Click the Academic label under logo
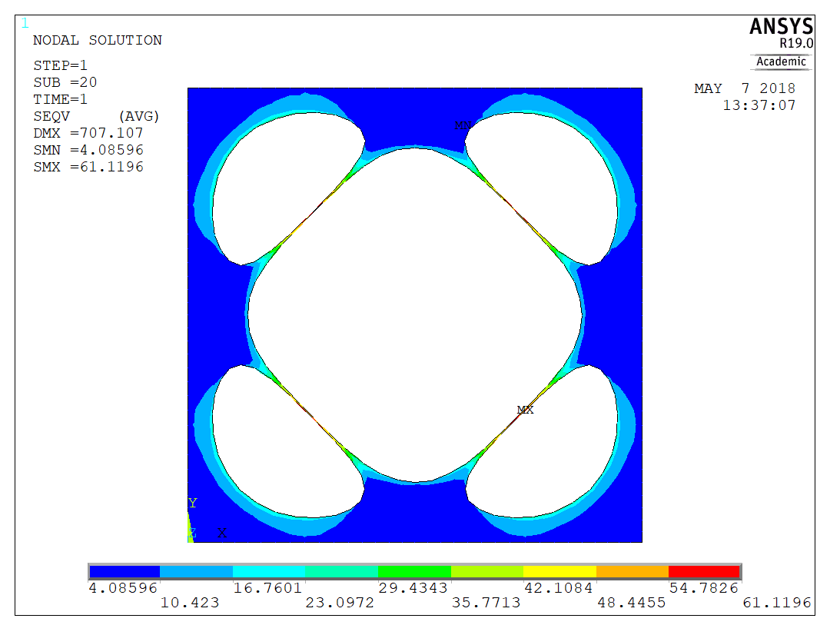840x635 pixels. pos(781,62)
